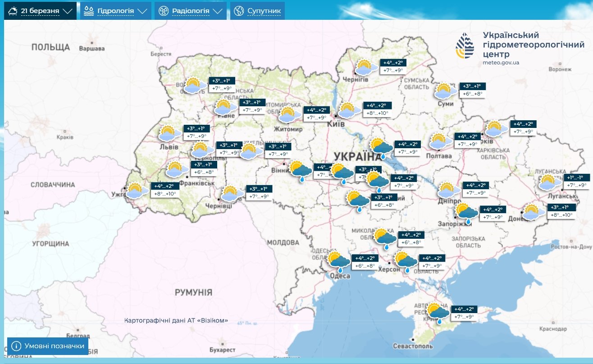Click the temperature label for Одеса
Screen dimensions: 593x364
tap(365, 262)
